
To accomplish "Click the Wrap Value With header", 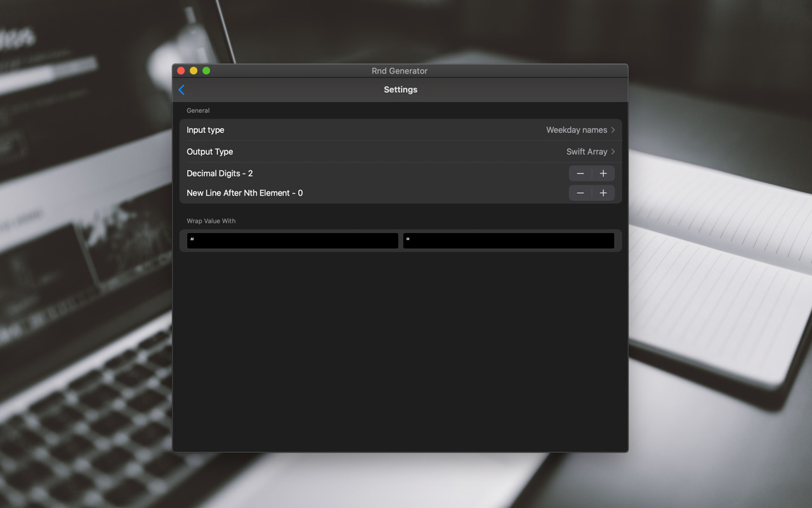I will (x=211, y=221).
